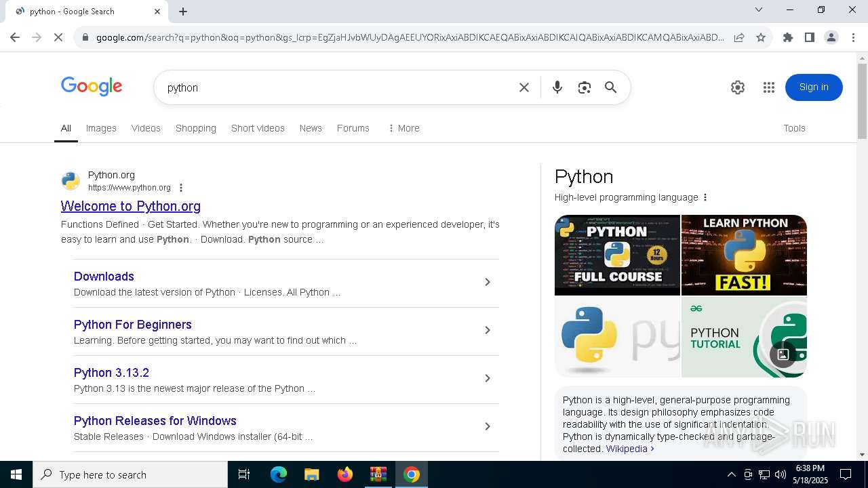Click the magnifier search button
This screenshot has height=488, width=868.
pyautogui.click(x=611, y=87)
